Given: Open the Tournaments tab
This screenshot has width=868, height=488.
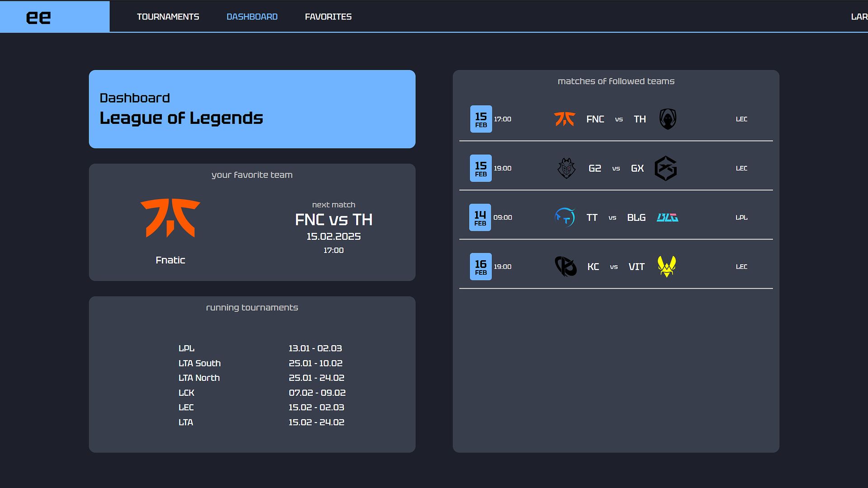Looking at the screenshot, I should 168,17.
